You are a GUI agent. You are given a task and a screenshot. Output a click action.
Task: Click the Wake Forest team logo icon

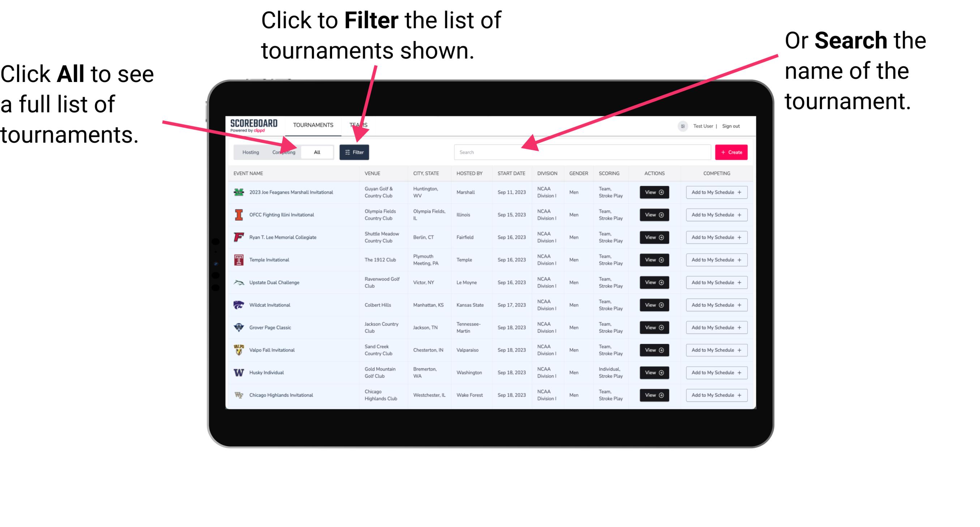coord(238,394)
